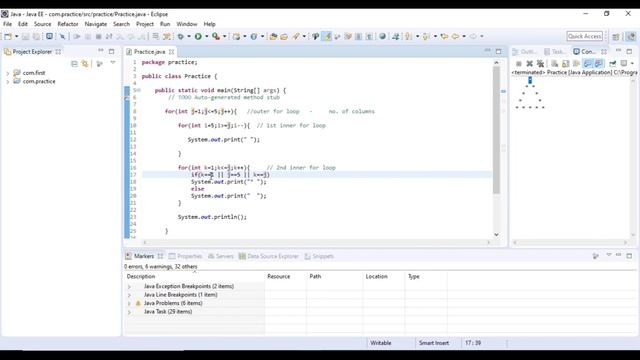Select the Java perspective button
The image size is (640, 360).
pyautogui.click(x=631, y=36)
